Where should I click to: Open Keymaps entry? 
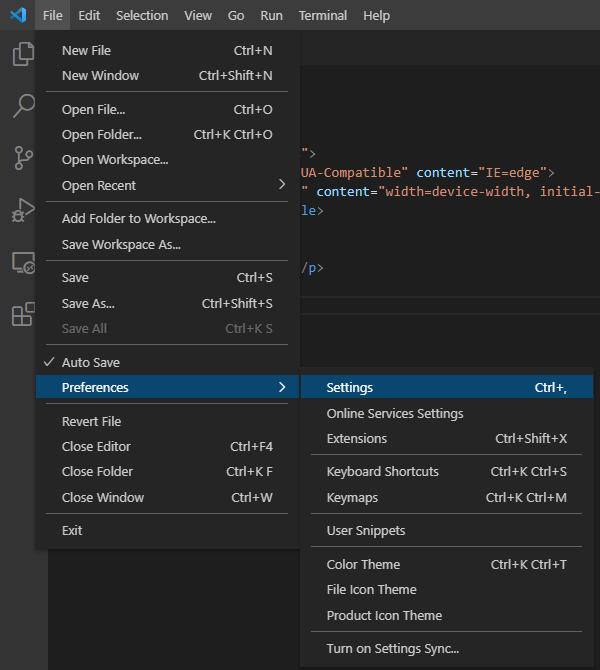447,497
